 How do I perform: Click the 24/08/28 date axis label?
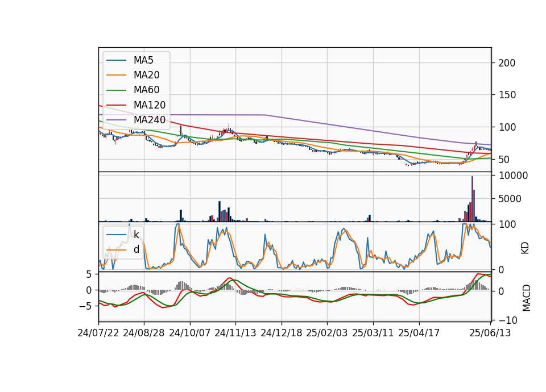(144, 333)
